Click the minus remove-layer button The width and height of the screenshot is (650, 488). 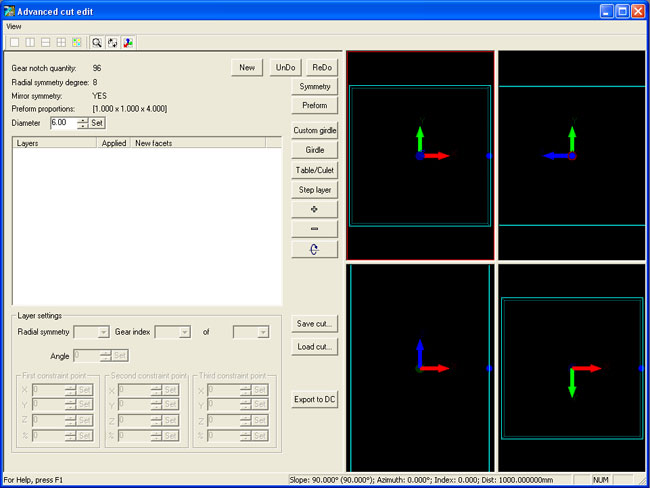pyautogui.click(x=314, y=229)
